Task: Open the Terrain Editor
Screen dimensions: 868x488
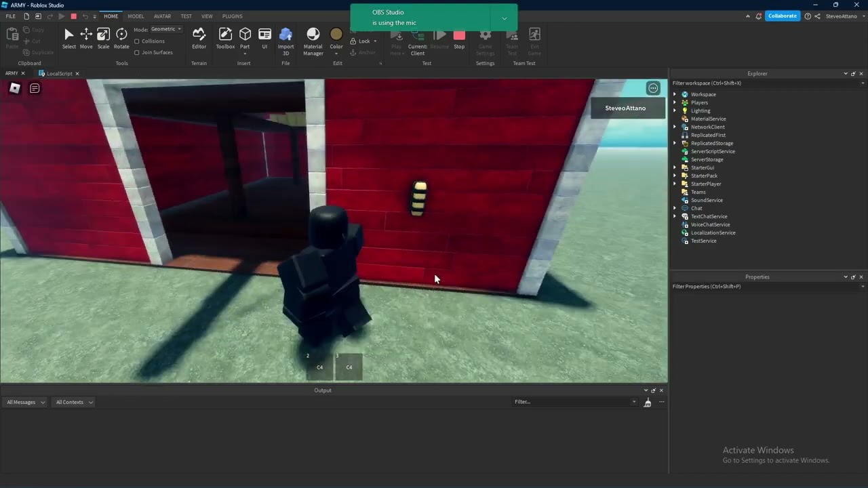Action: [199, 39]
